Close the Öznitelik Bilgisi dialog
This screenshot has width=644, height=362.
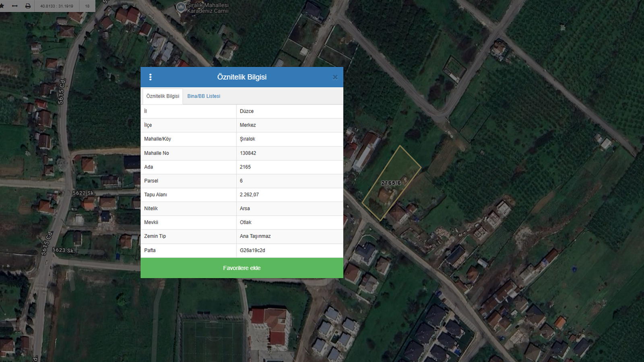click(335, 77)
